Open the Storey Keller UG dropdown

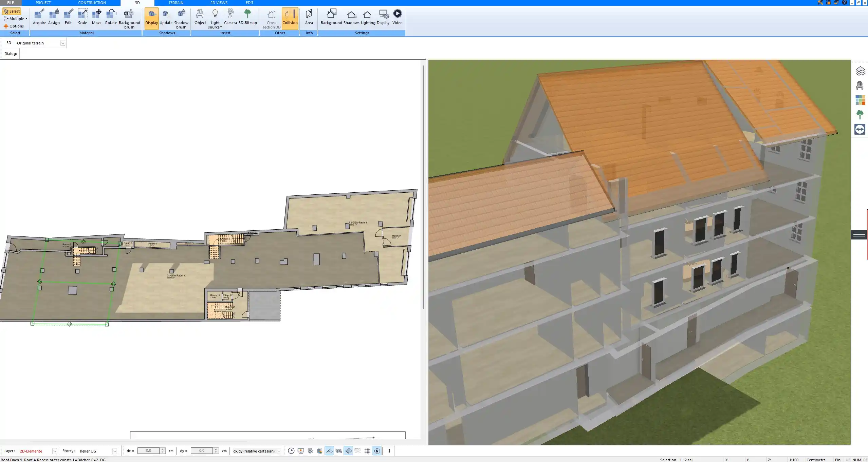point(115,451)
